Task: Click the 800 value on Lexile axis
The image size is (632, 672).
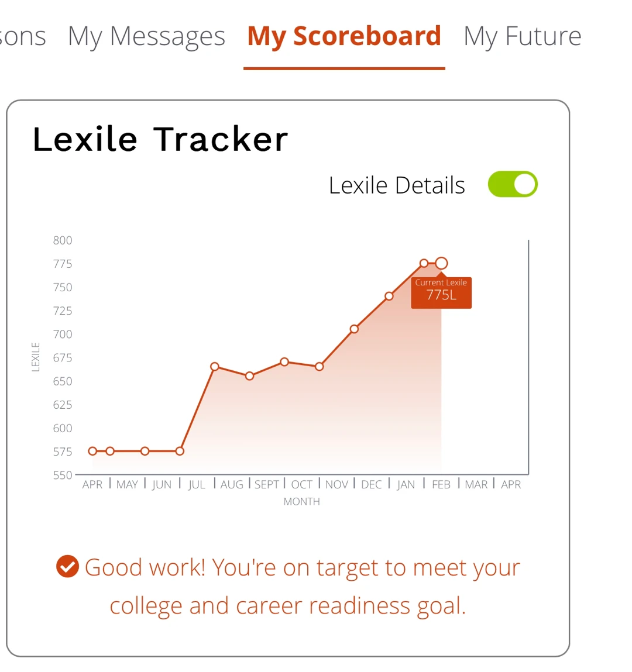Action: pos(63,240)
